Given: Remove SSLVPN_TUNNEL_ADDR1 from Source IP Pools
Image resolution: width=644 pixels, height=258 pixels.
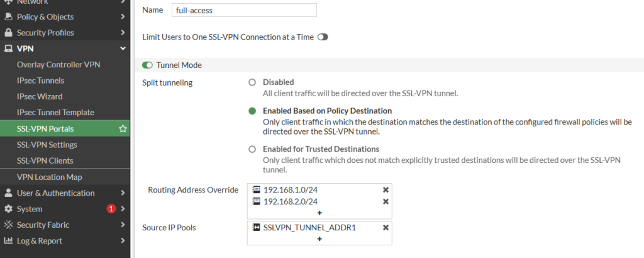Looking at the screenshot, I should point(386,228).
